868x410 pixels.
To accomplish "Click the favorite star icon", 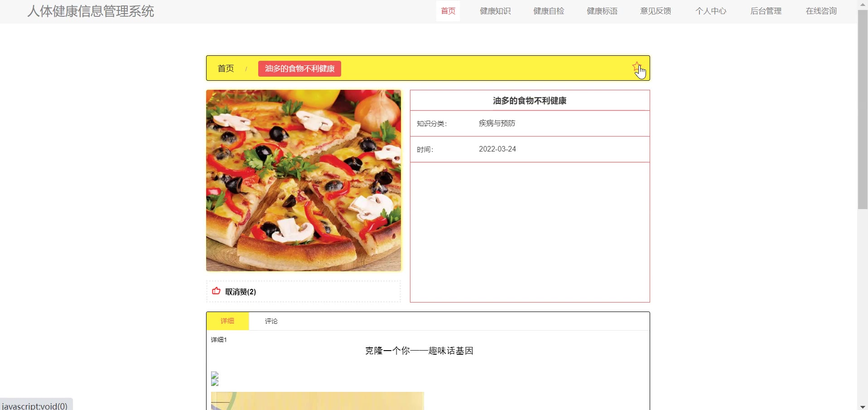I will coord(637,67).
